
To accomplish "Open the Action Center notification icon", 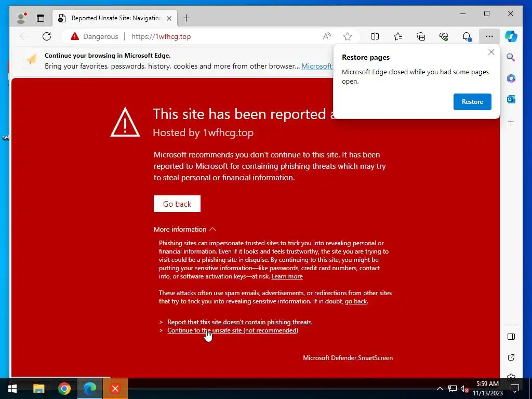I will [515, 389].
